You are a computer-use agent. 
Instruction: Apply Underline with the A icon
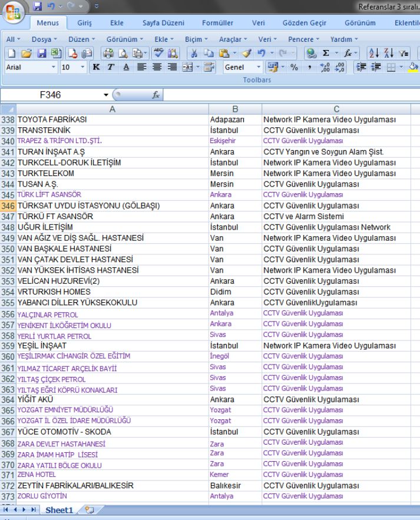(126, 67)
